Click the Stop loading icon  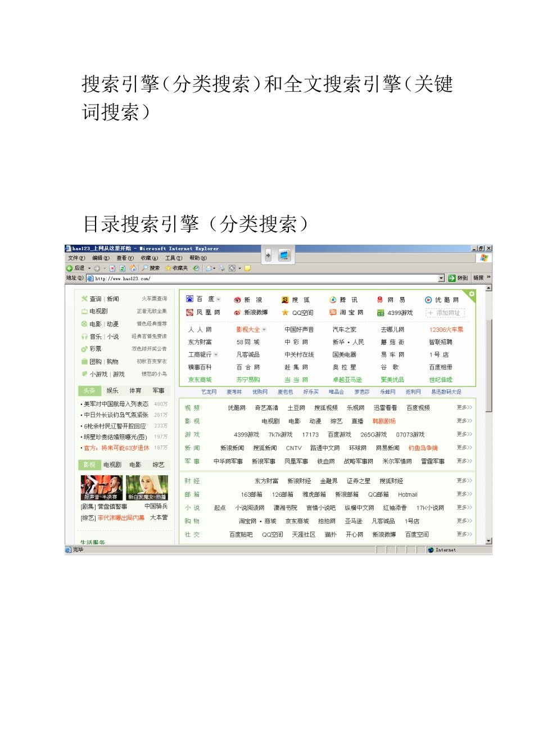point(112,268)
